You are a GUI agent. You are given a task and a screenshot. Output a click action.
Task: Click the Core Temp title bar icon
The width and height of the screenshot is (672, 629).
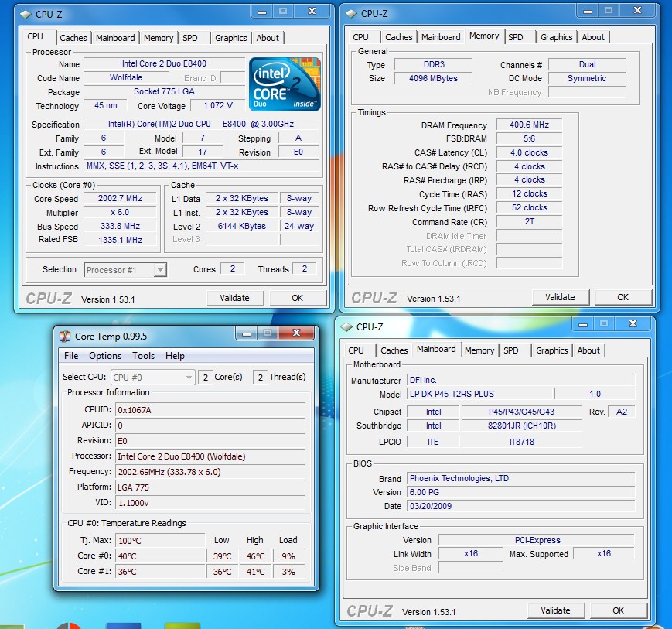(65, 336)
